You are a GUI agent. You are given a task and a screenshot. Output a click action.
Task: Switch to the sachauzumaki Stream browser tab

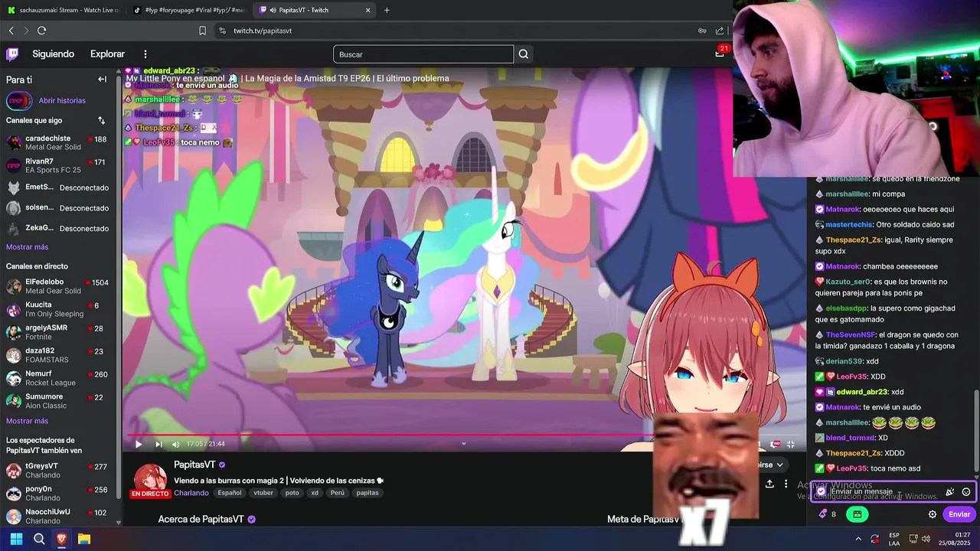click(x=64, y=10)
